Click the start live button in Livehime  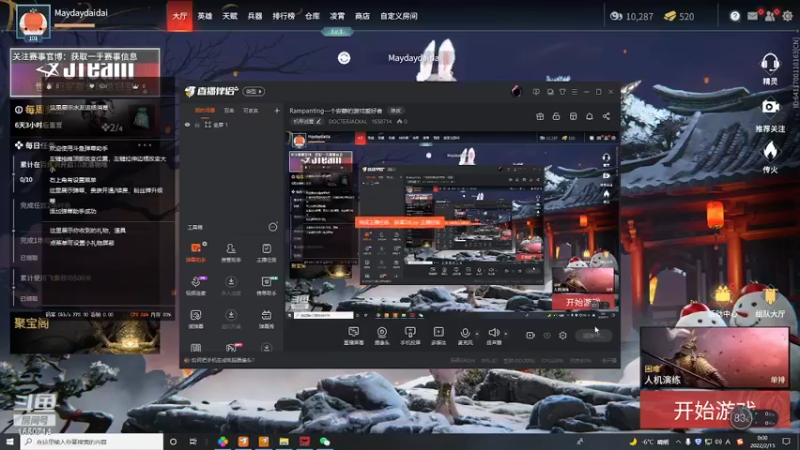(x=593, y=335)
